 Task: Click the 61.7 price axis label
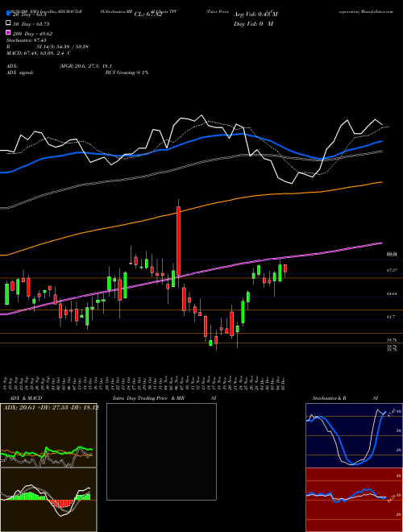click(x=391, y=317)
